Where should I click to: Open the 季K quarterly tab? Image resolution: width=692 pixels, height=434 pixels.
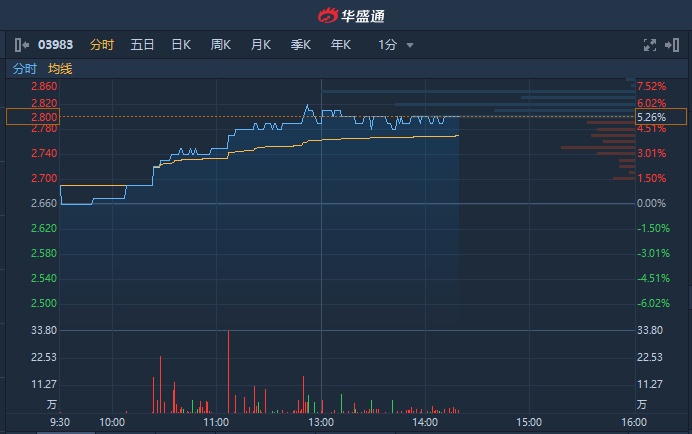[301, 45]
